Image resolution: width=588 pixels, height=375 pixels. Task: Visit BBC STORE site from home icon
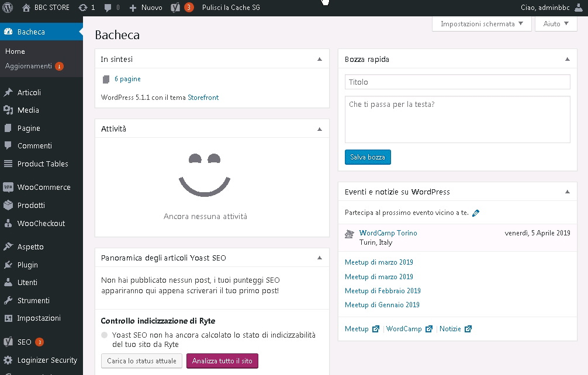[26, 8]
